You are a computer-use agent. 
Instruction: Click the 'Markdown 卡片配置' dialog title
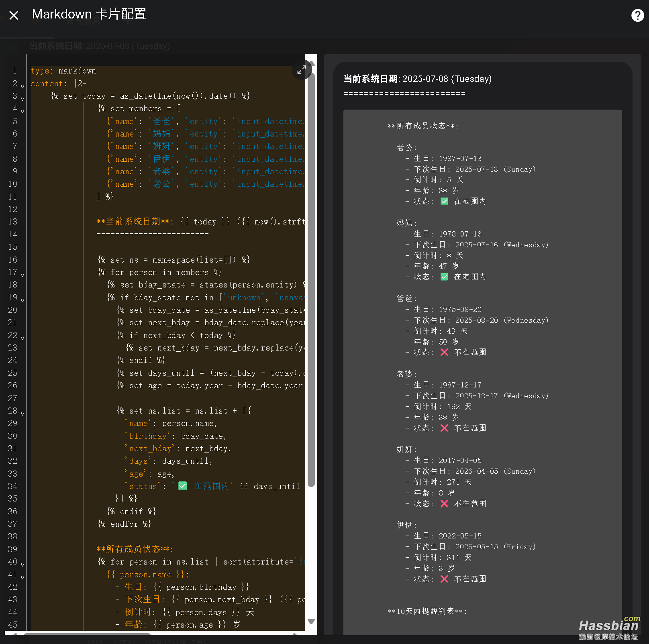(89, 14)
